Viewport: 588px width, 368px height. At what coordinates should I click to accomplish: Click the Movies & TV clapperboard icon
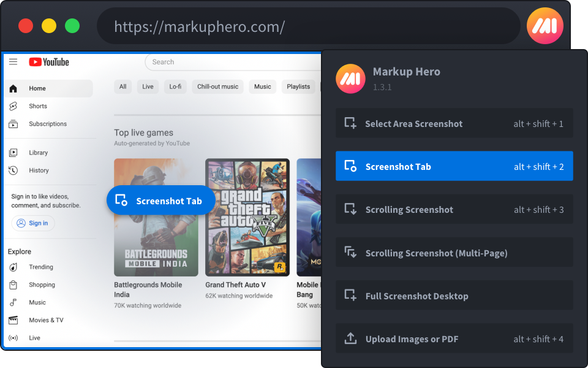(x=13, y=320)
